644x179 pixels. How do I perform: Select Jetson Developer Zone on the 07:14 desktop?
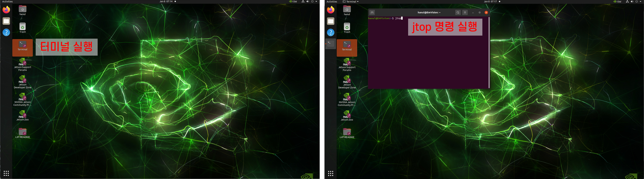pyautogui.click(x=23, y=82)
